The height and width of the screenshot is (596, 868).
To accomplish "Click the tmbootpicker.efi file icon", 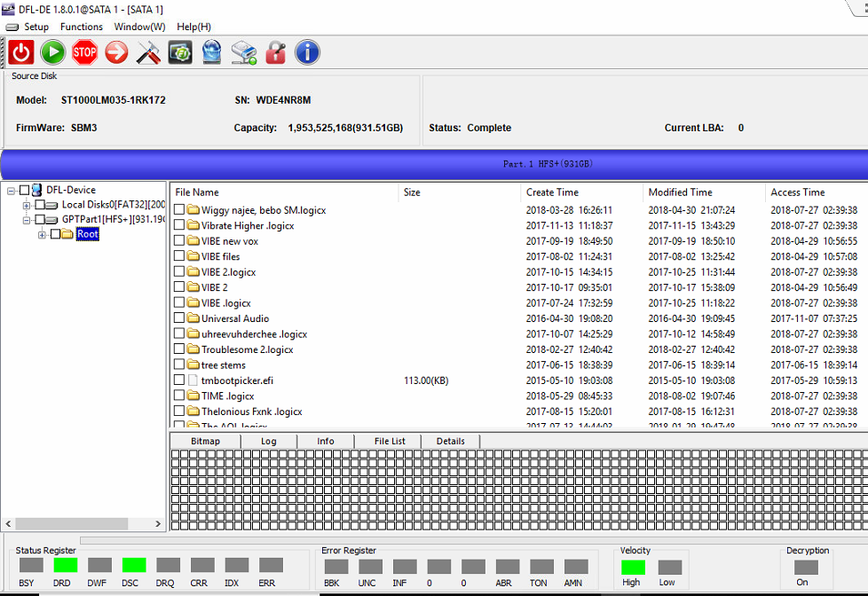I will coord(193,380).
